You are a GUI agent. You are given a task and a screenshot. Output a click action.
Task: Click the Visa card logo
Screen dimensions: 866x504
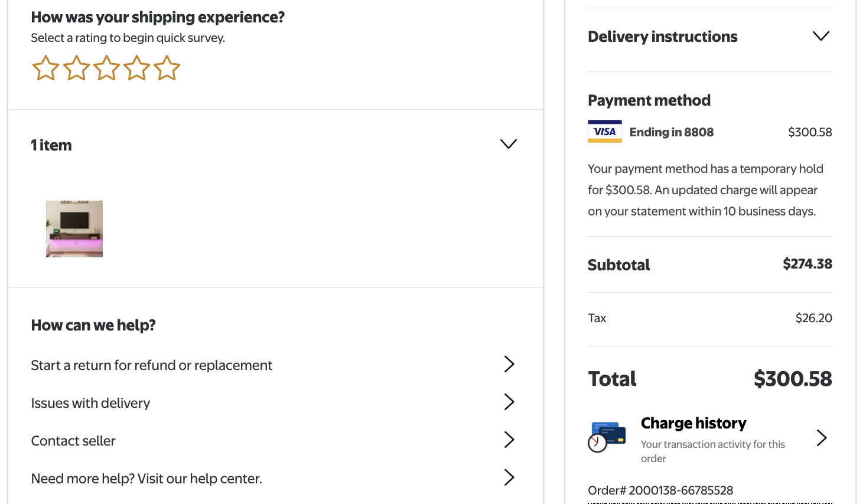tap(604, 132)
